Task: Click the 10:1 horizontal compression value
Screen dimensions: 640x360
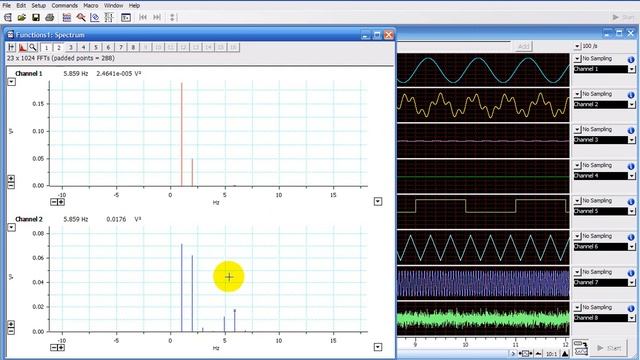Action: (551, 354)
